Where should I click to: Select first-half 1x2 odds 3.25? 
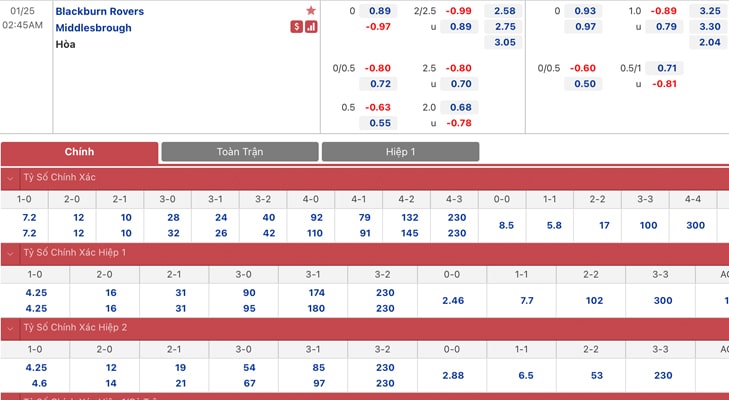709,11
